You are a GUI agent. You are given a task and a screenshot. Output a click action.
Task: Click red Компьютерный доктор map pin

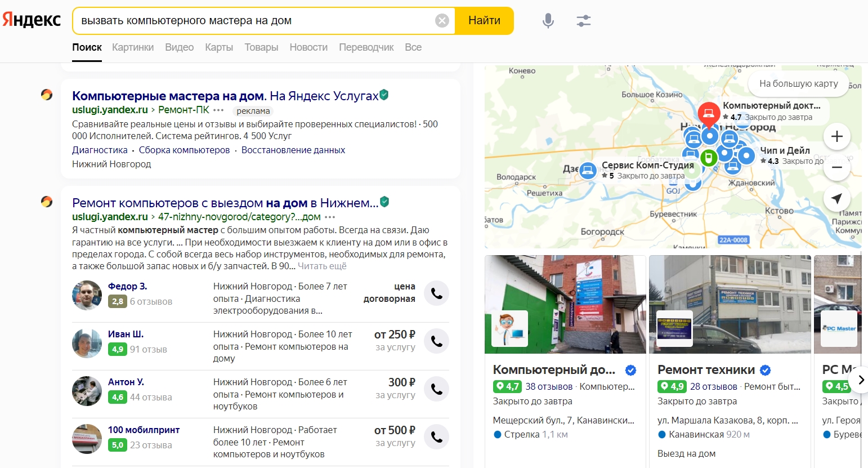[x=709, y=113]
